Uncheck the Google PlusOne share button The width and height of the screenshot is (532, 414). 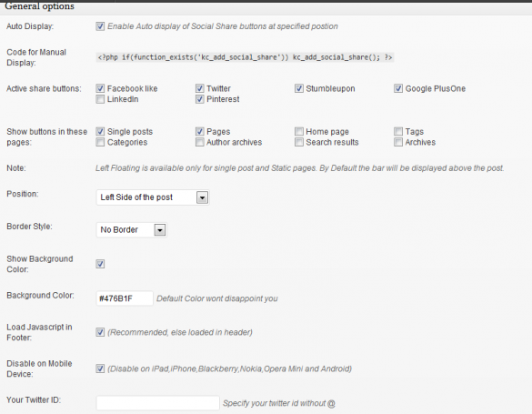coord(398,88)
